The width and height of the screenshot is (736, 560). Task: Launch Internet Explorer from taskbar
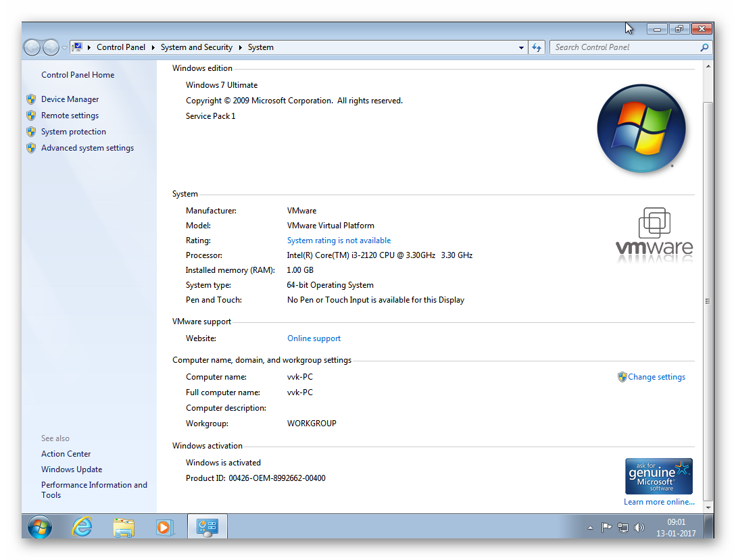[82, 526]
